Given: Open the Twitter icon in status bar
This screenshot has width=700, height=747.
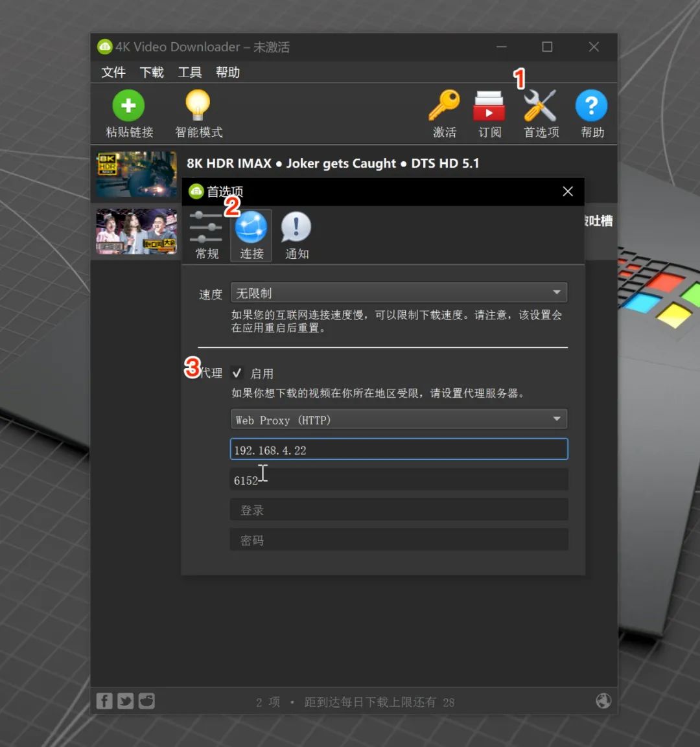Looking at the screenshot, I should [125, 701].
